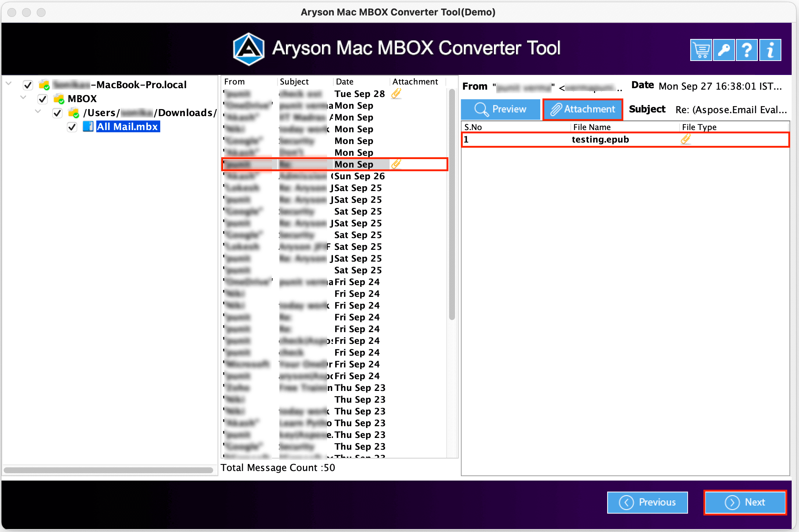
Task: Open the shopping cart purchase icon
Action: [x=701, y=50]
